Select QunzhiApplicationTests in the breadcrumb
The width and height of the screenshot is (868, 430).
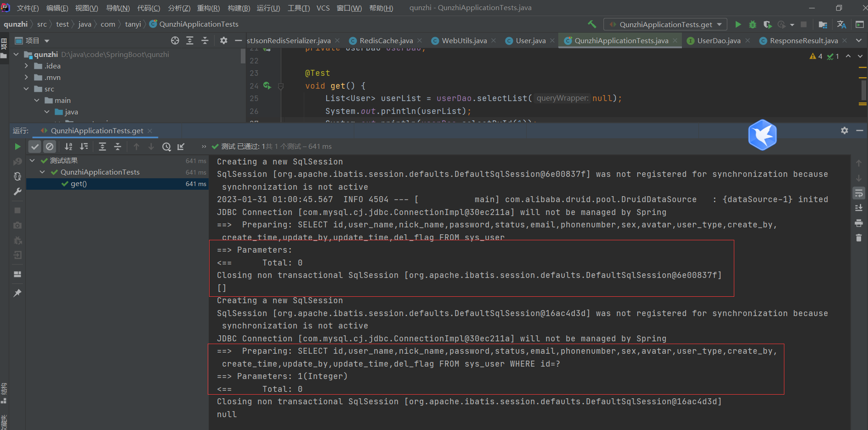(199, 24)
